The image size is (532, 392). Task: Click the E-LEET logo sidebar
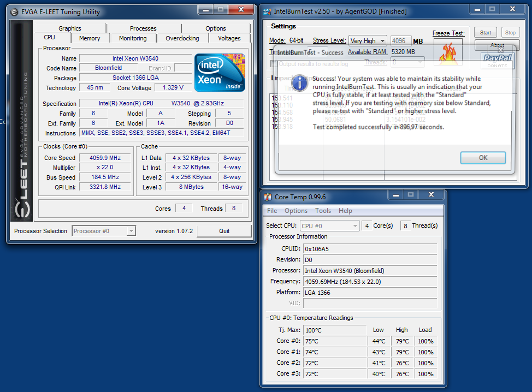22,121
